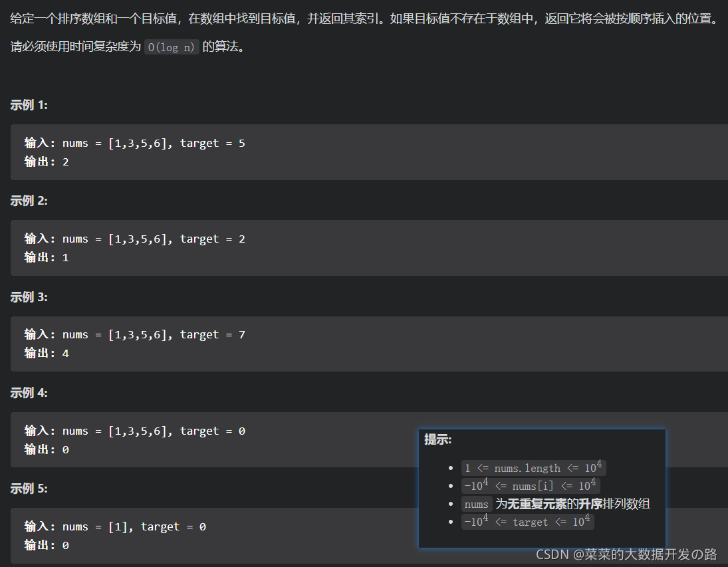The image size is (728, 567).
Task: Select the 示例 2: heading
Action: [29, 201]
